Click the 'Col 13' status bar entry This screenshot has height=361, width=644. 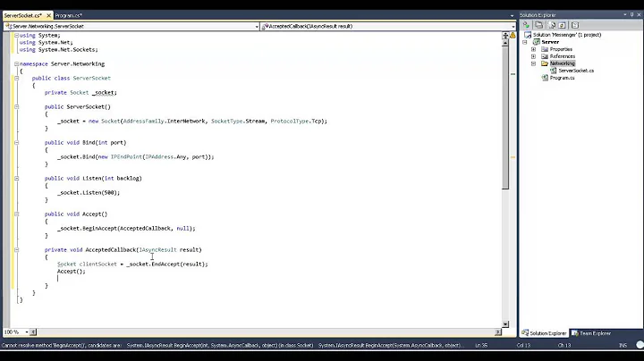tap(523, 346)
